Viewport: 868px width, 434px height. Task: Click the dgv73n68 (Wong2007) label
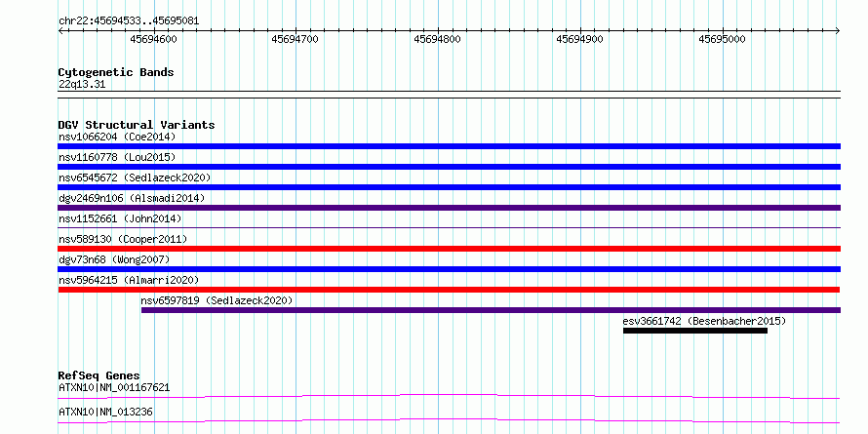click(114, 259)
